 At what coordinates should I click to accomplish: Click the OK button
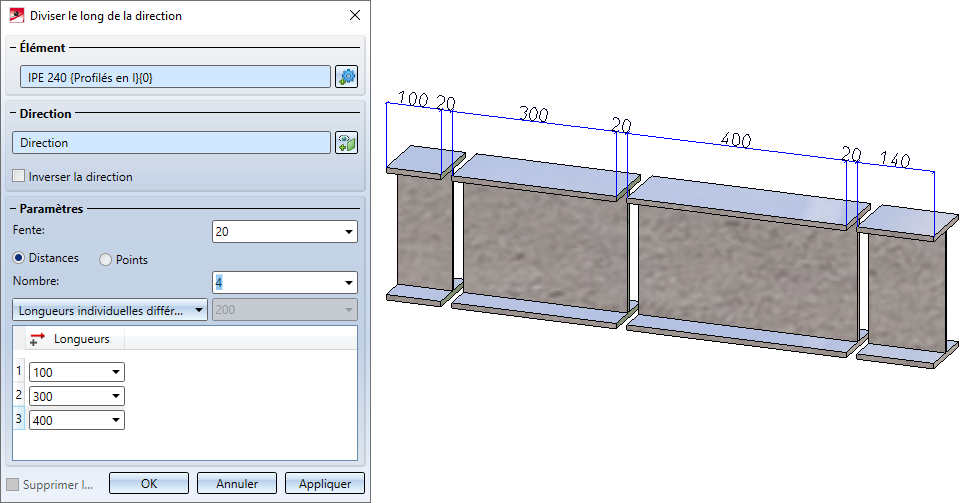click(x=149, y=483)
